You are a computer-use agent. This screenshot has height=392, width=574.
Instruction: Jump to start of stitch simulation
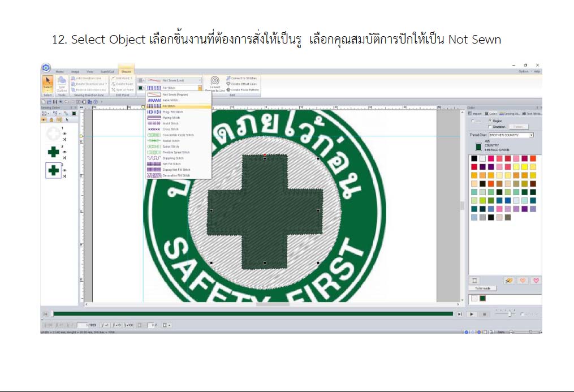tap(45, 314)
